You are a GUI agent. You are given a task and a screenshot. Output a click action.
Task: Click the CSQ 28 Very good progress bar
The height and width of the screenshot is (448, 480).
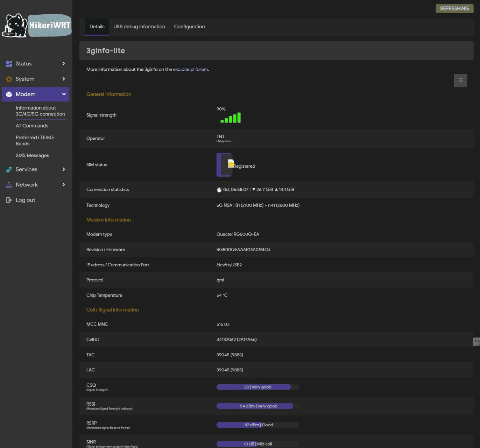pyautogui.click(x=257, y=387)
